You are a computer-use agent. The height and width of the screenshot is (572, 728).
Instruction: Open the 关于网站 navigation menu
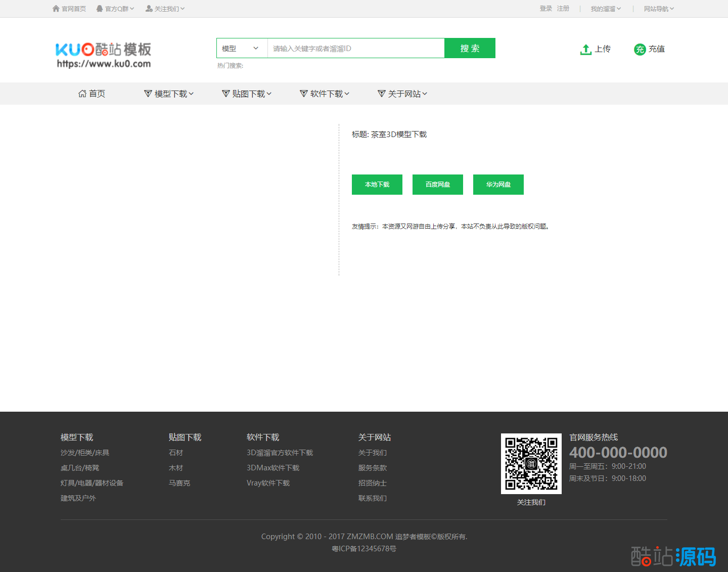(x=403, y=94)
